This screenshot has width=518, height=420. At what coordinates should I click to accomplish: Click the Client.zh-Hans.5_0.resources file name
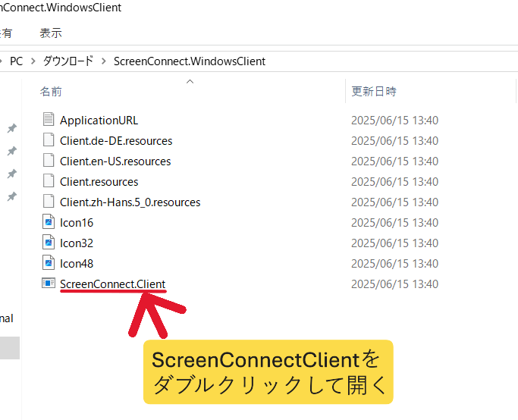click(130, 202)
